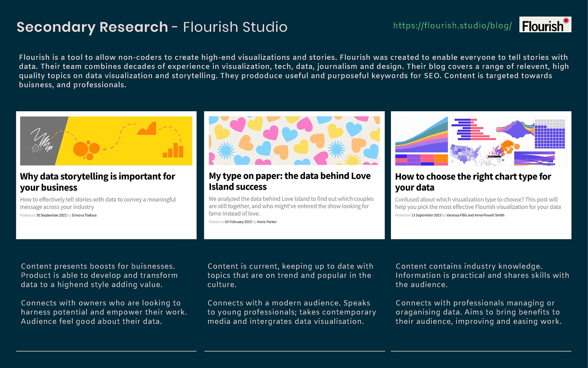Open the yellow data storytelling banner image

(106, 141)
